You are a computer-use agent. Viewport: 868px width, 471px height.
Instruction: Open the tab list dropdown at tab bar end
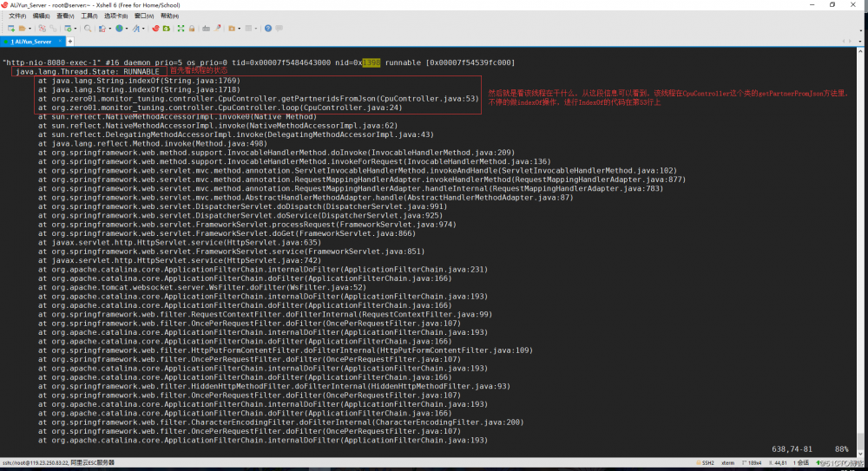click(859, 42)
